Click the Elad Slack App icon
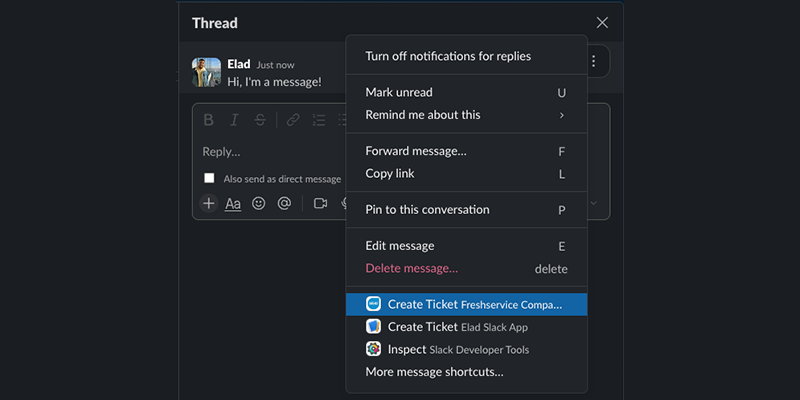 tap(373, 327)
